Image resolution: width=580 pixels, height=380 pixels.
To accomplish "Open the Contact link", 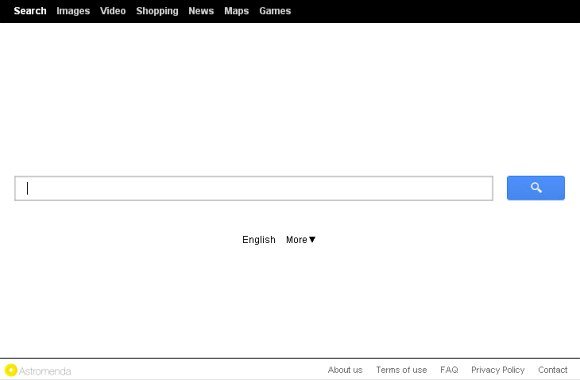I will [553, 370].
